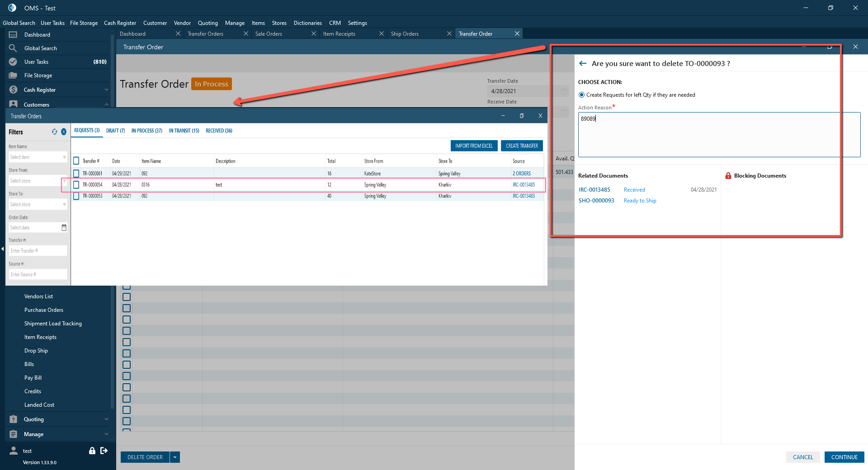Switch to the Draft (7) tab

pyautogui.click(x=116, y=131)
